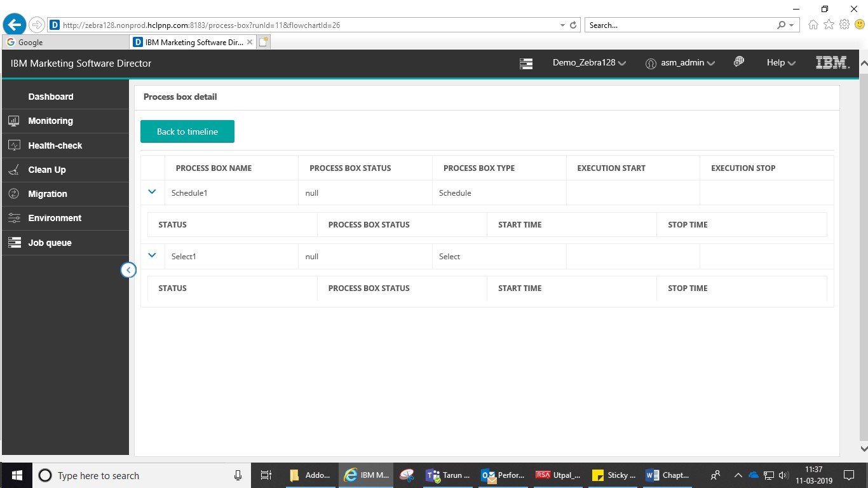Open the Windows Start menu
868x488 pixels.
pos(17,475)
